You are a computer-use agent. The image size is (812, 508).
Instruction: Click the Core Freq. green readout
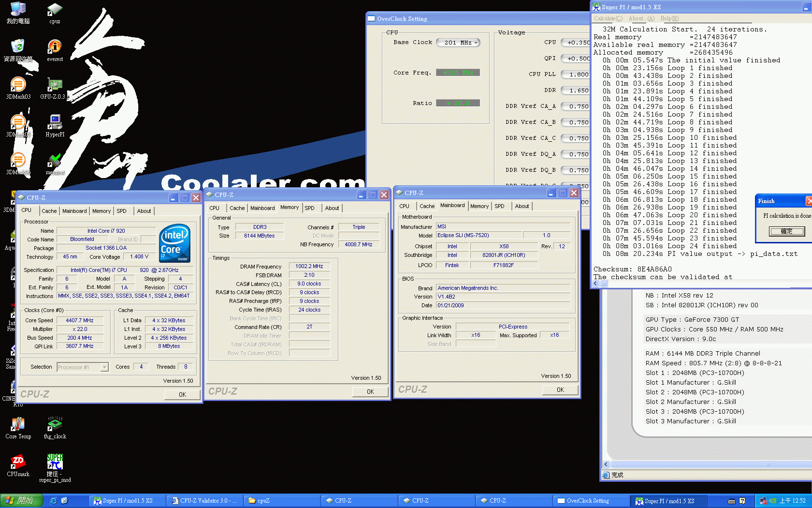[x=458, y=73]
